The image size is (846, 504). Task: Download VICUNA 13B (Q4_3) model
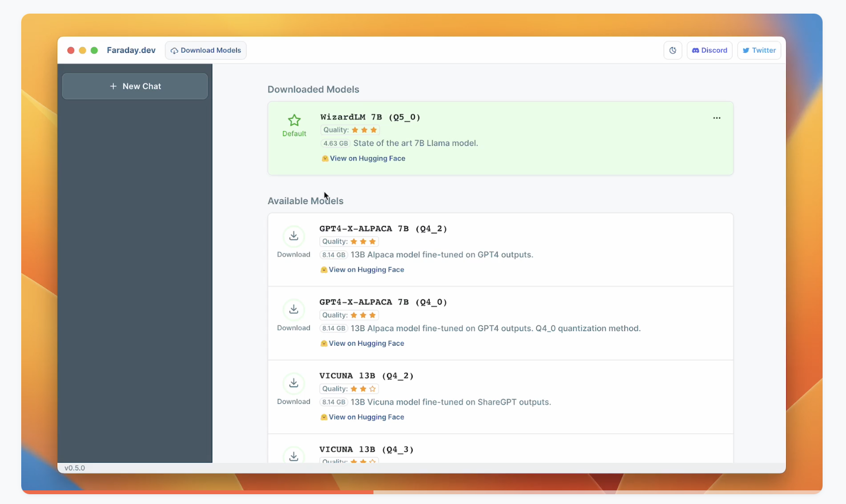293,456
